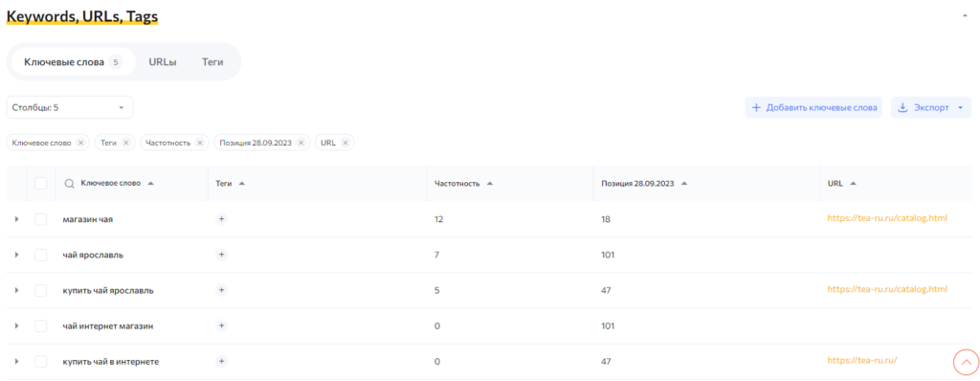Open the Столбцы: 5 dropdown
The width and height of the screenshot is (980, 381).
[69, 107]
